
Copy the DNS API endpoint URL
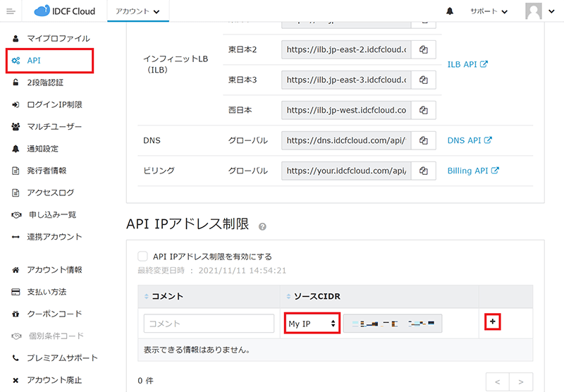pyautogui.click(x=424, y=140)
